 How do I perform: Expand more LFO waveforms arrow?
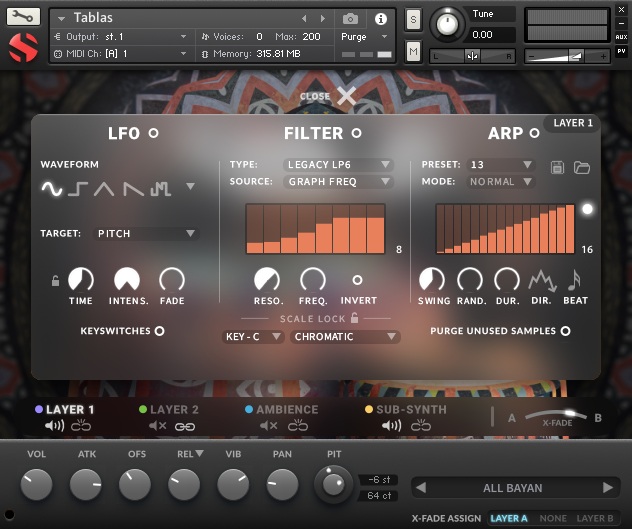coord(190,186)
